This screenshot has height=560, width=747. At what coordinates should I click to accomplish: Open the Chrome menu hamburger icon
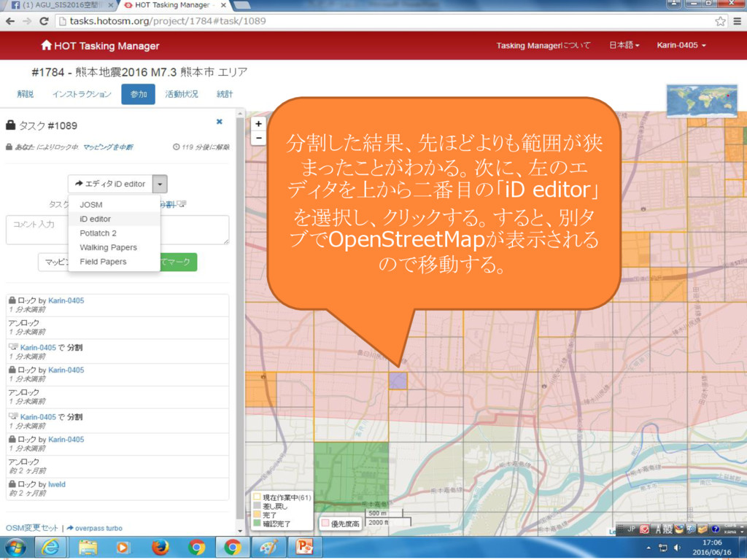click(x=736, y=21)
